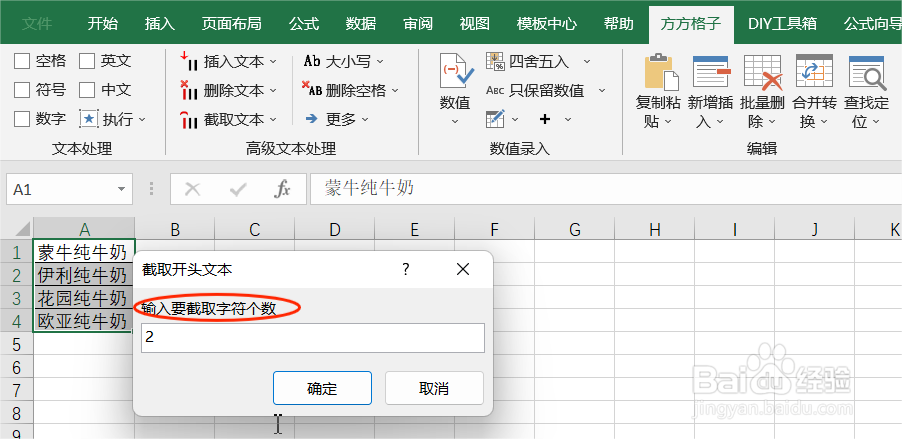Click the formula bar confirm checkmark icon

click(238, 189)
